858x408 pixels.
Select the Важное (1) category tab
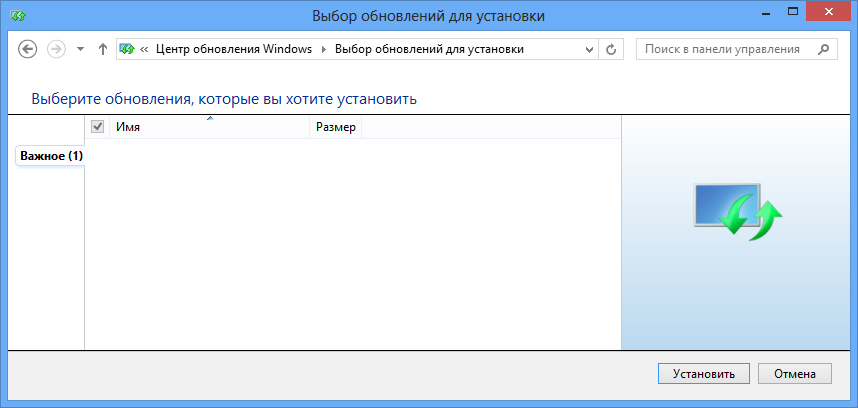point(50,157)
